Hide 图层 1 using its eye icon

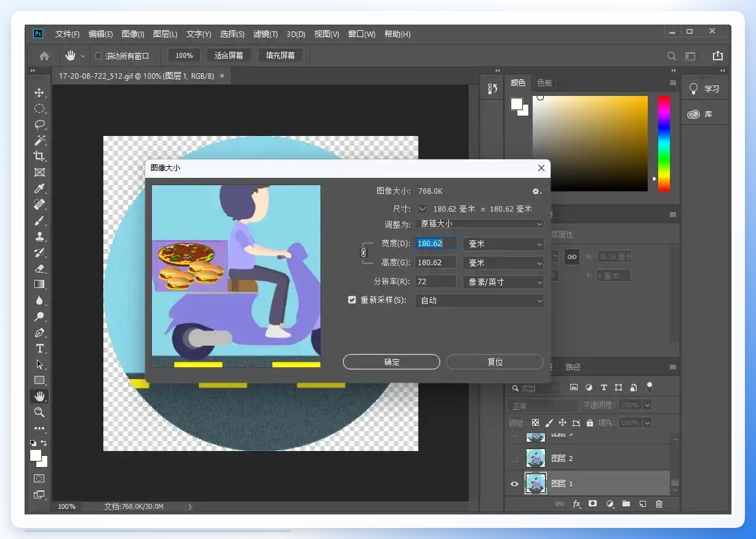tap(515, 484)
